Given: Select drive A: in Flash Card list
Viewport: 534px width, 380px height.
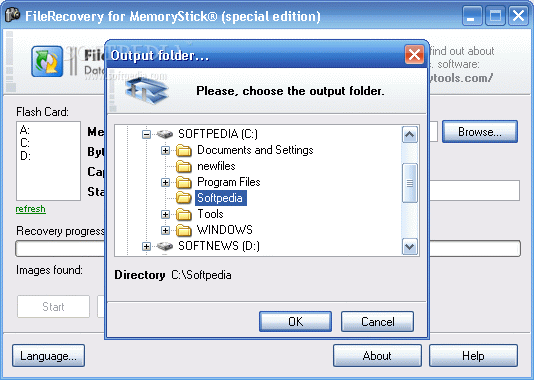Looking at the screenshot, I should 25,130.
